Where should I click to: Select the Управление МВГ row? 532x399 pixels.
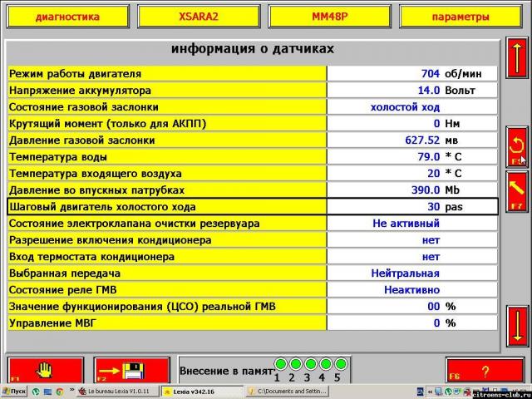point(253,323)
